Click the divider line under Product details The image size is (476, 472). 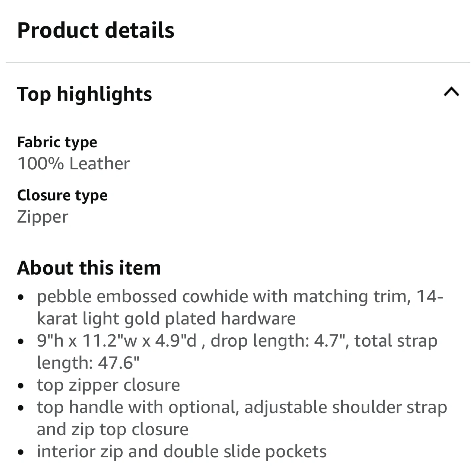click(x=238, y=63)
